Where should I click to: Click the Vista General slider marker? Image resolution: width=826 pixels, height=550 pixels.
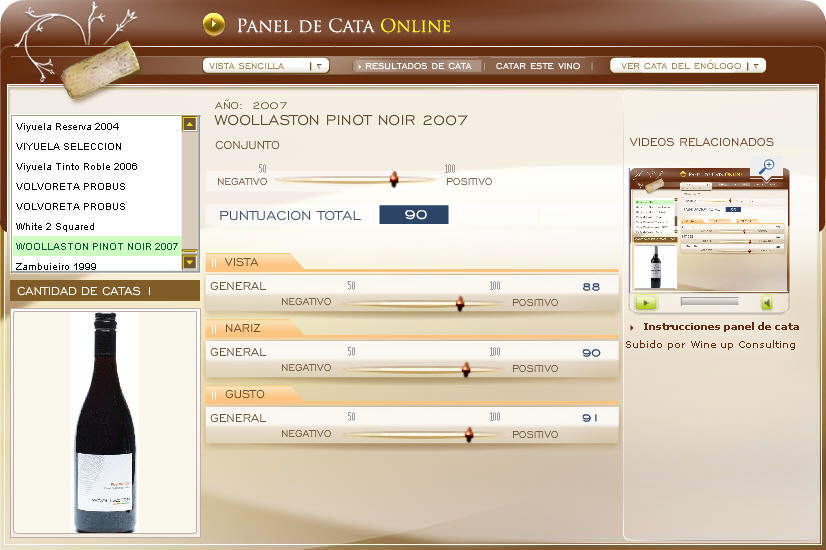pos(460,303)
